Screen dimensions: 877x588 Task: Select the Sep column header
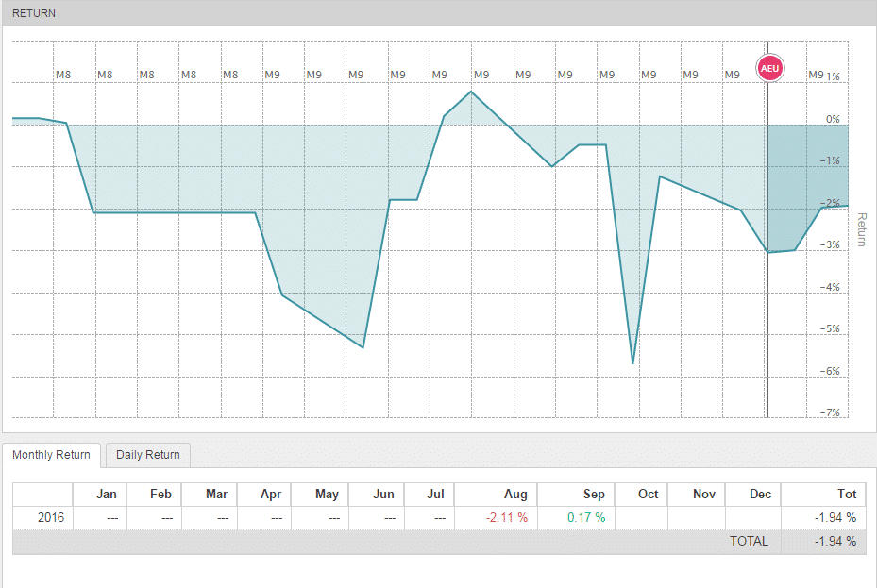tap(594, 494)
